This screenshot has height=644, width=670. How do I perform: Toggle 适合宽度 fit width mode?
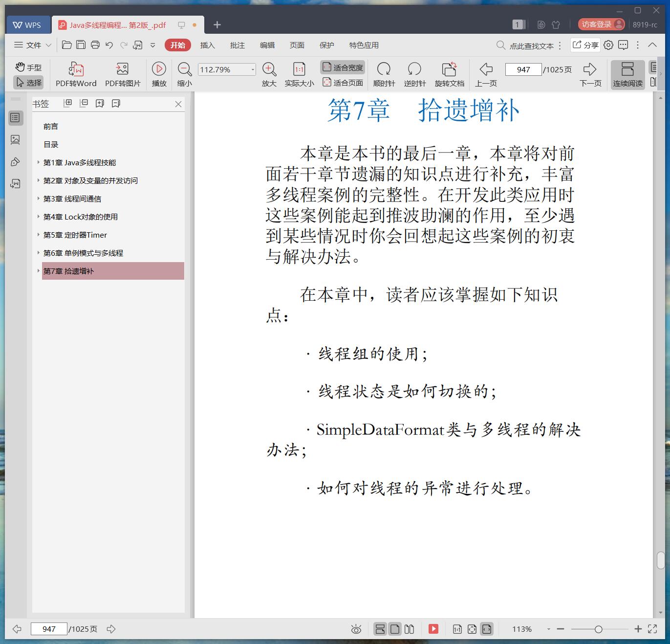(x=343, y=67)
